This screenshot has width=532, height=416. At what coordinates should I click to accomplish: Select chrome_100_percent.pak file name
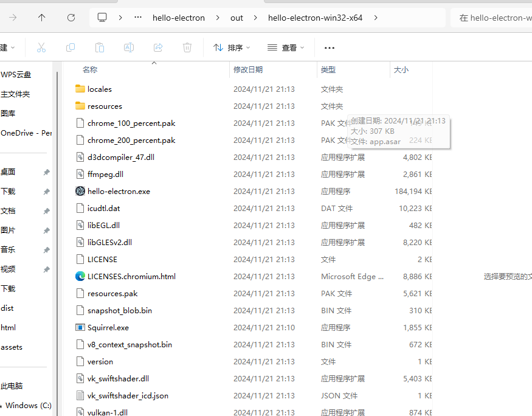pos(131,123)
